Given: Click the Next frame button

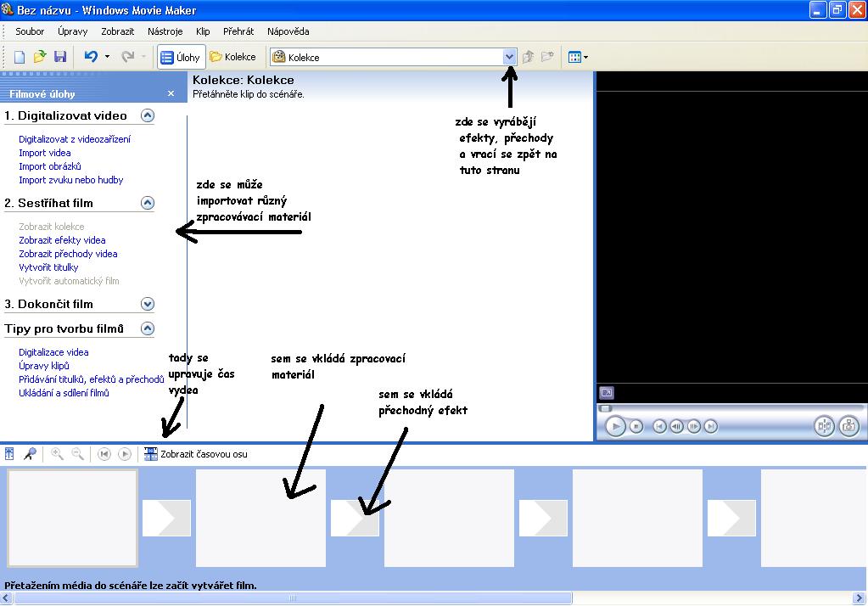Looking at the screenshot, I should [693, 426].
